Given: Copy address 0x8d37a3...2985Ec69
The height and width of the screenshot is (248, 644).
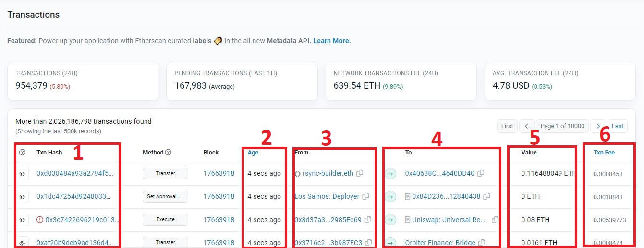Looking at the screenshot, I should (x=368, y=220).
